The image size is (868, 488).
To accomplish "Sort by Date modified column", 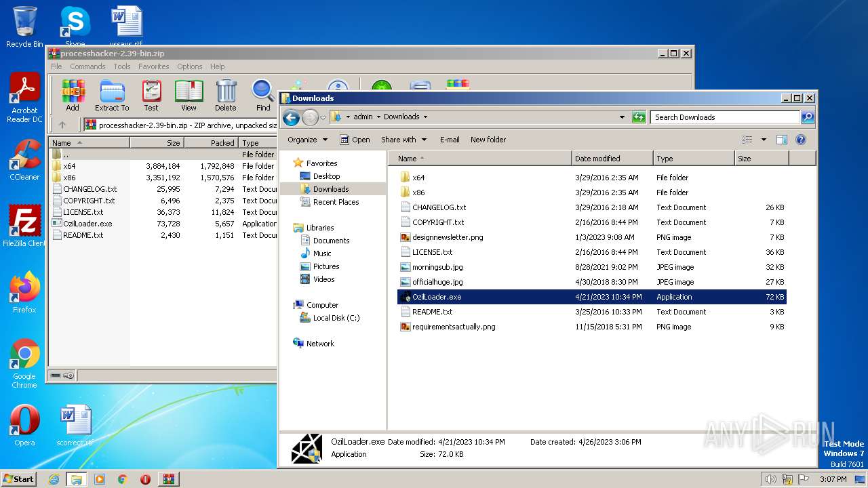I will (x=612, y=159).
